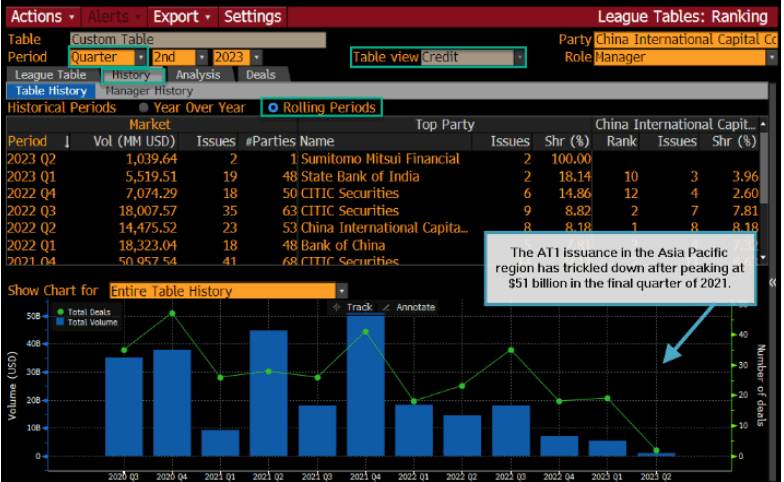Click State Bank of India name cell

click(x=360, y=176)
